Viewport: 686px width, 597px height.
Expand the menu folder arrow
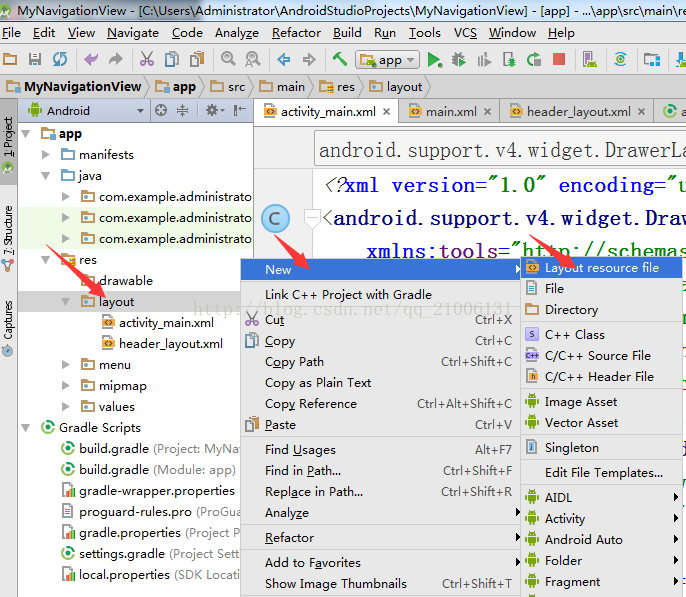pyautogui.click(x=66, y=365)
